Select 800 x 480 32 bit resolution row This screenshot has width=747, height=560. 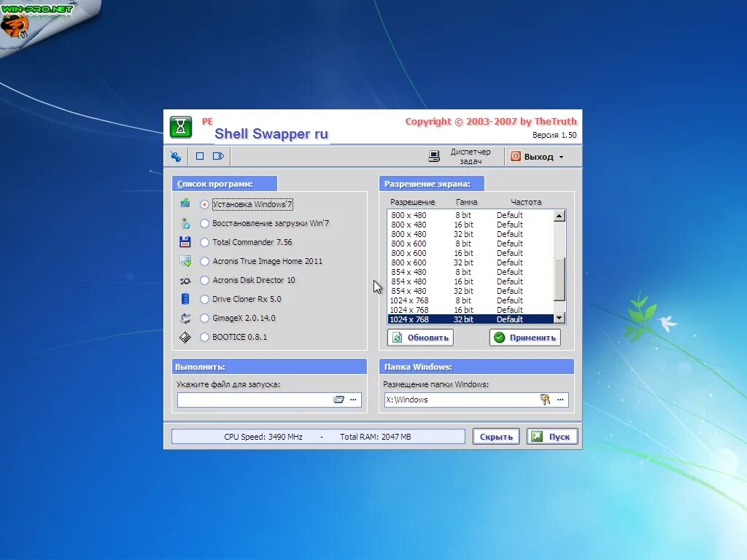click(x=471, y=234)
